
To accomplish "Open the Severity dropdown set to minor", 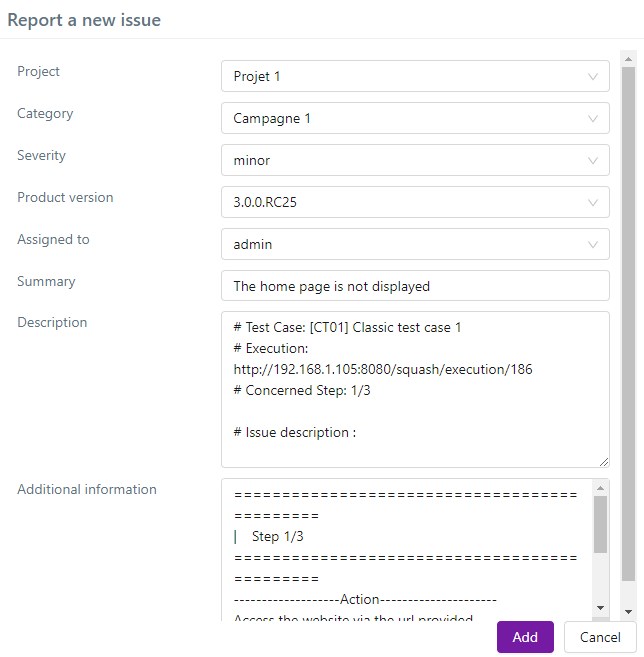I will pos(414,160).
